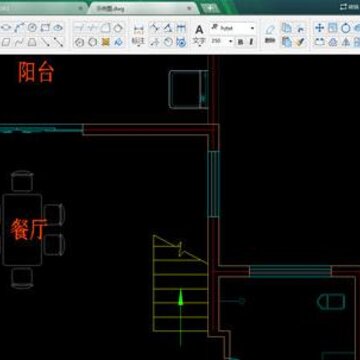Select the 阳台 text label in drawing
The height and width of the screenshot is (360, 360).
(36, 72)
